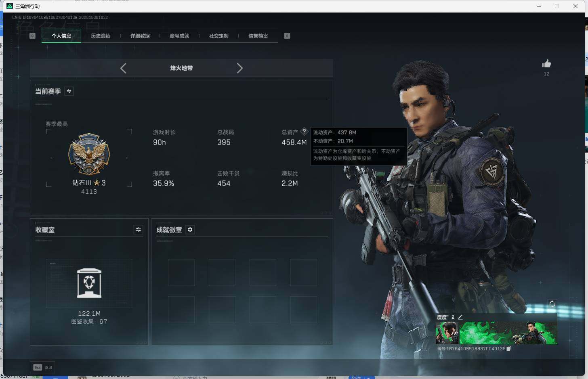
Task: Go to the next game mode with the right chevron
Action: click(239, 68)
